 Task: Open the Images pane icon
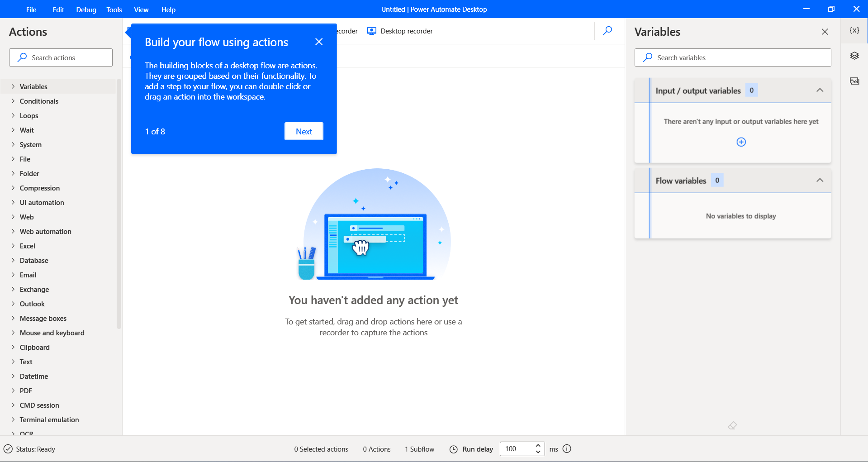[x=854, y=81]
